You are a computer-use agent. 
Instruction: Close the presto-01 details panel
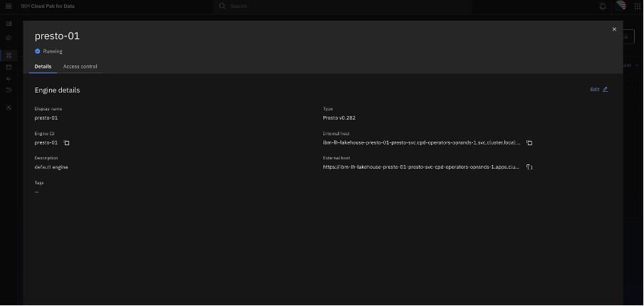(614, 29)
